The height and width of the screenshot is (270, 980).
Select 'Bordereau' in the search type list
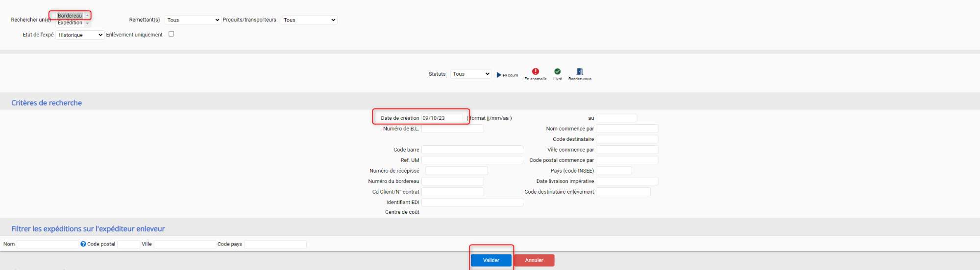tap(70, 16)
